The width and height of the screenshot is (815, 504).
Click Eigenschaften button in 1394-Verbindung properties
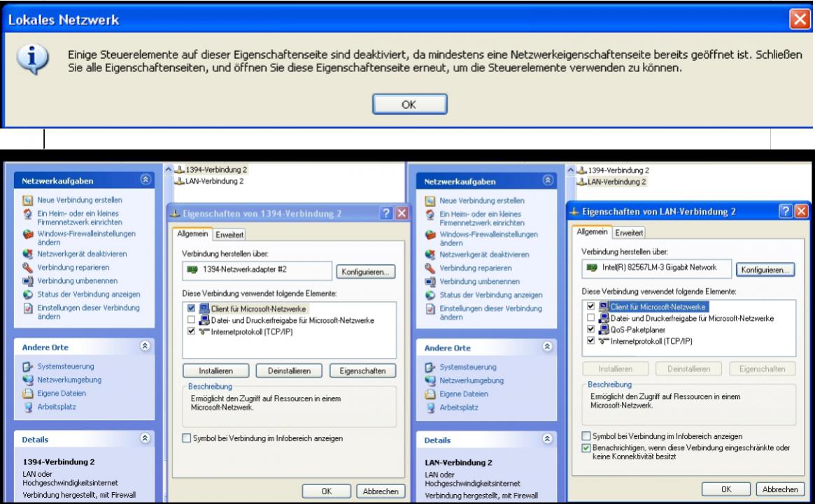click(363, 371)
